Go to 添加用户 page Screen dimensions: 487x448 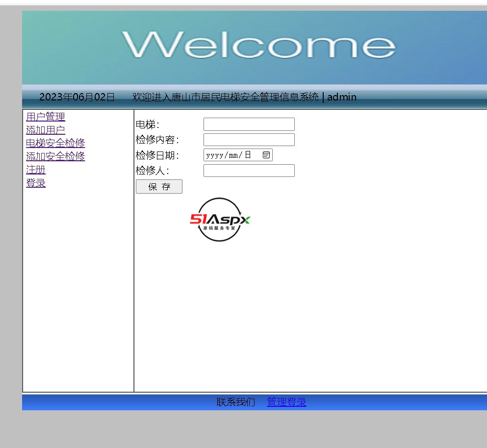(x=46, y=130)
